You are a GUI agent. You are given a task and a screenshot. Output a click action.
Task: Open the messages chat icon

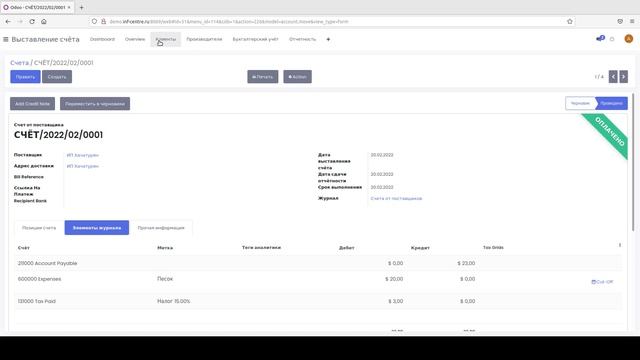click(600, 39)
